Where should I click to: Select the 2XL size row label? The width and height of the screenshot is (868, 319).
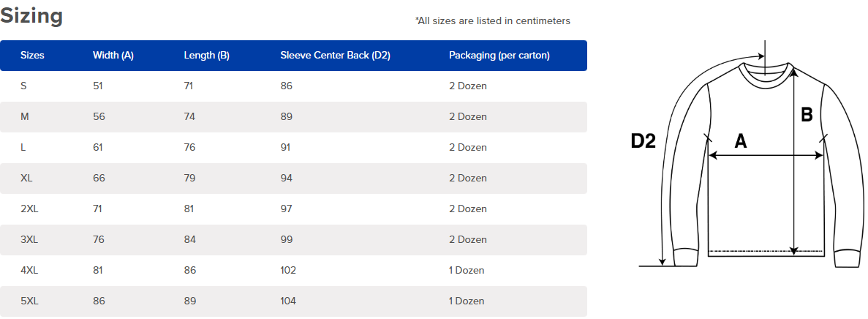tap(29, 209)
